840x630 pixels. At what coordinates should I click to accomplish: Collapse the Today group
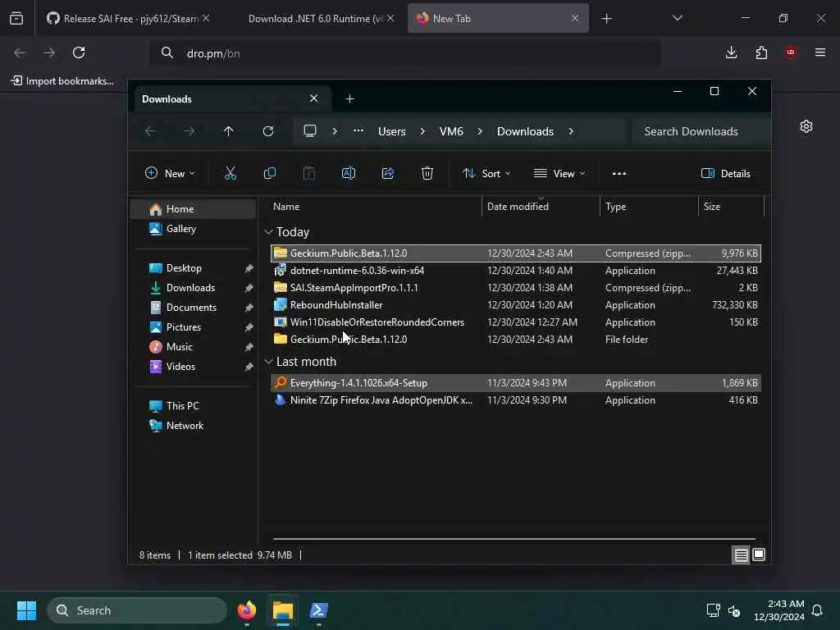(x=268, y=232)
